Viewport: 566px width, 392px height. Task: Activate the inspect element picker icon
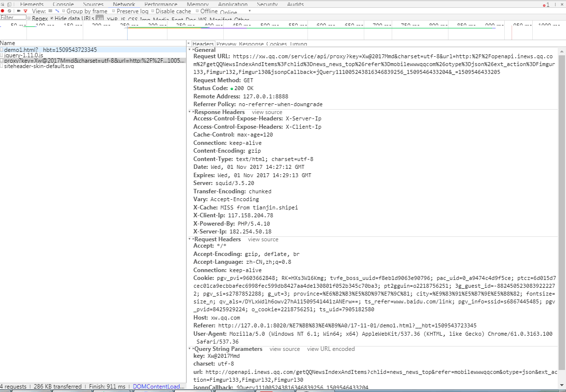pos(3,4)
